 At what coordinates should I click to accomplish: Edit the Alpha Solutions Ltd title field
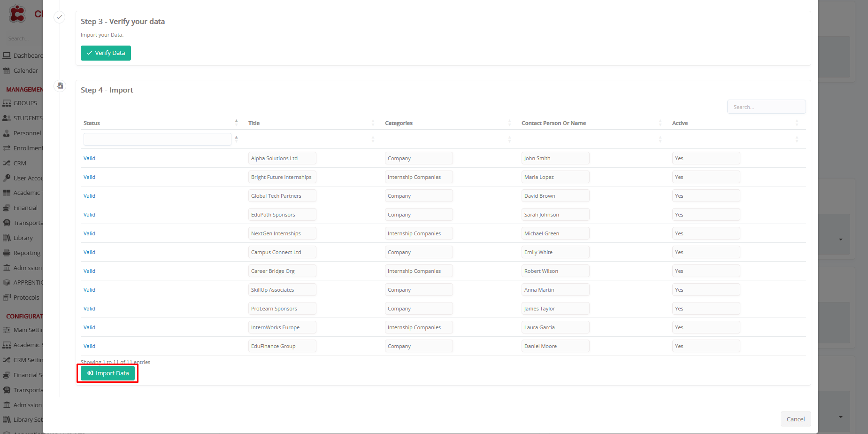(282, 158)
